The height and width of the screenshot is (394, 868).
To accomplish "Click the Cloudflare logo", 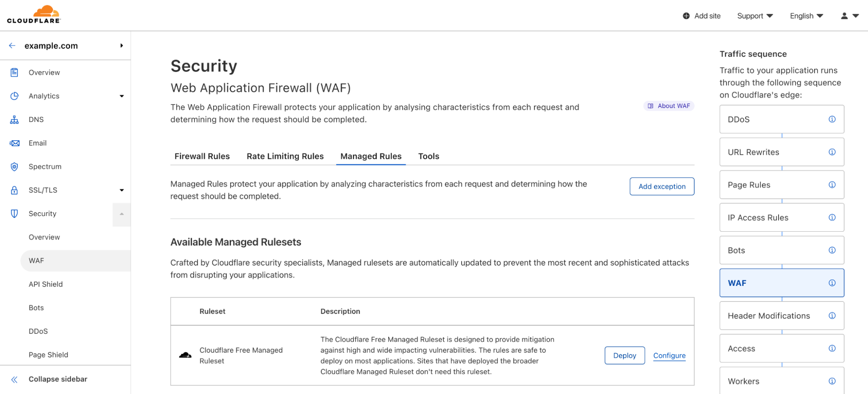I will [34, 14].
